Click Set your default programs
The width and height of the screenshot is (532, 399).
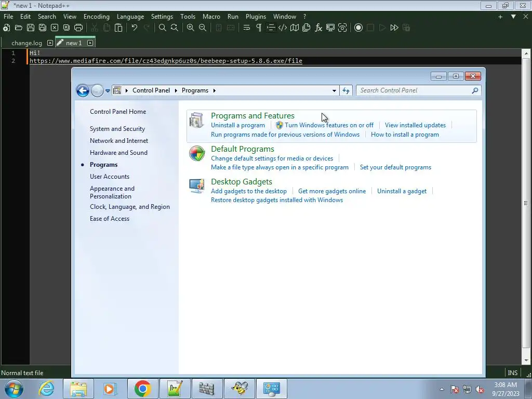[395, 167]
